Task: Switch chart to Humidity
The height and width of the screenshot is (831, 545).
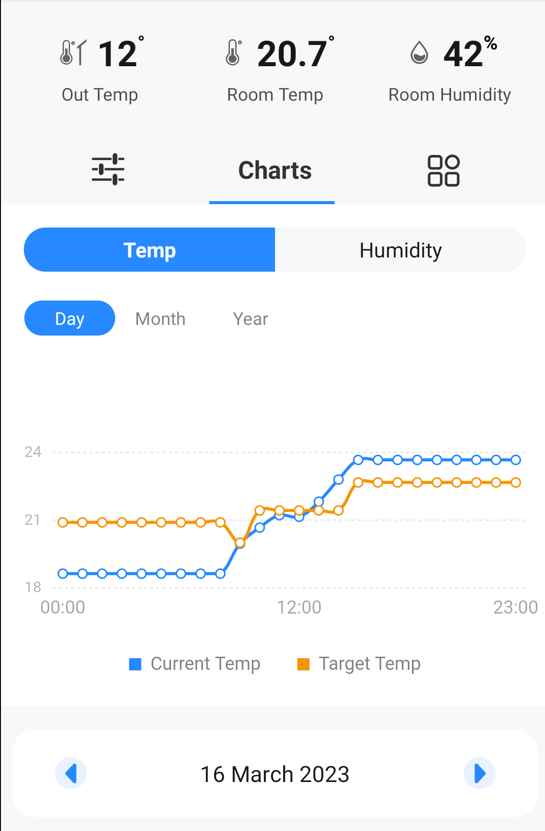Action: (x=400, y=250)
